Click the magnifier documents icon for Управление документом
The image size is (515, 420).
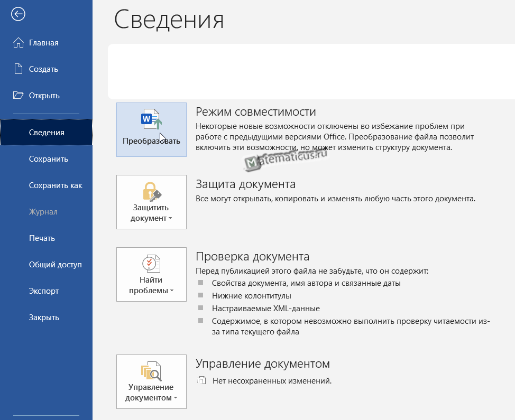pyautogui.click(x=151, y=372)
